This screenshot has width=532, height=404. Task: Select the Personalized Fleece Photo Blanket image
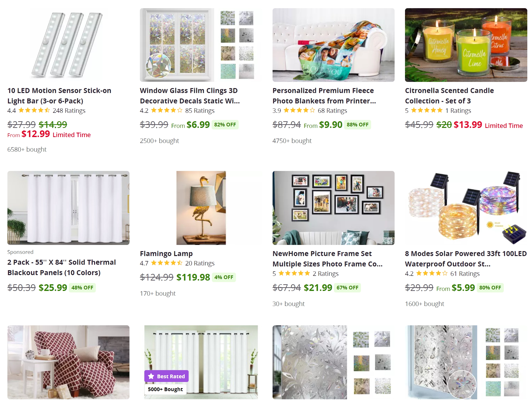click(x=333, y=45)
